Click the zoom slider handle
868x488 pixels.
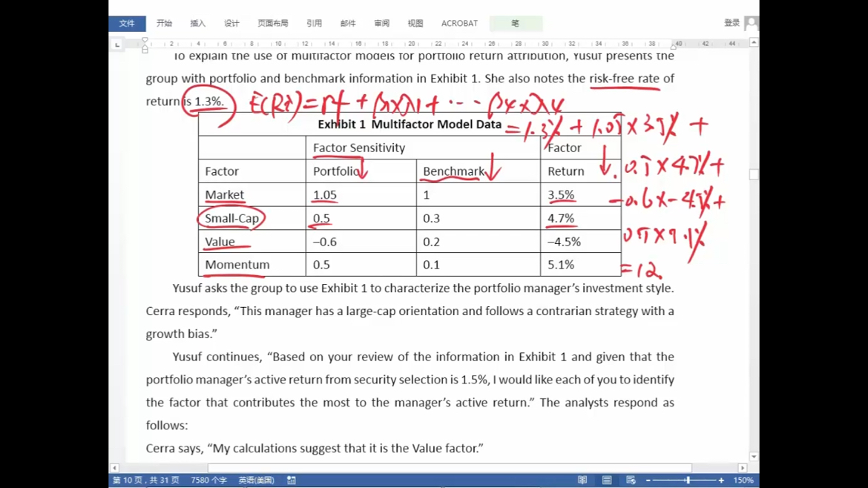pyautogui.click(x=688, y=481)
